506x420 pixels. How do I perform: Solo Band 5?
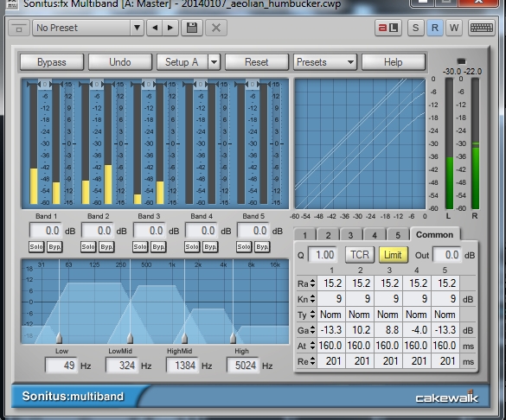coord(244,247)
